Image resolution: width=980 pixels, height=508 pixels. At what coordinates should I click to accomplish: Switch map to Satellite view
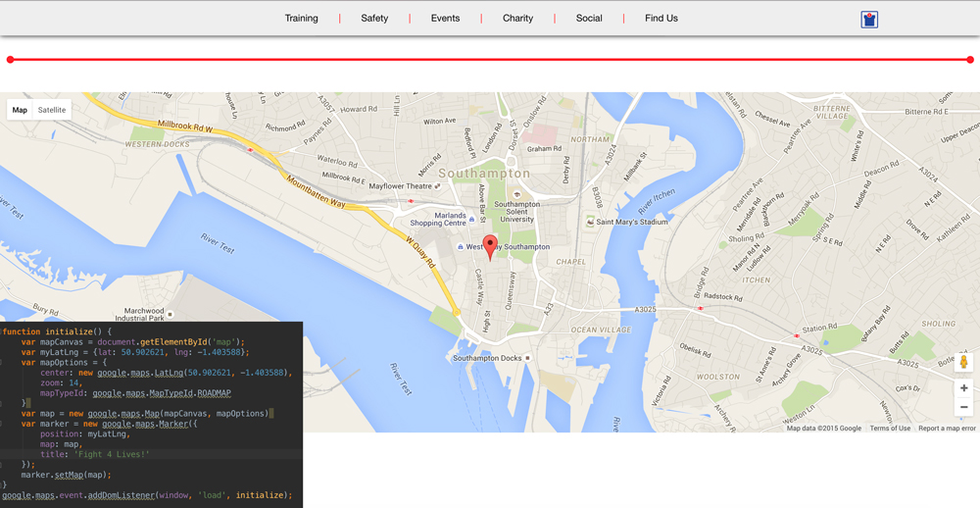52,110
